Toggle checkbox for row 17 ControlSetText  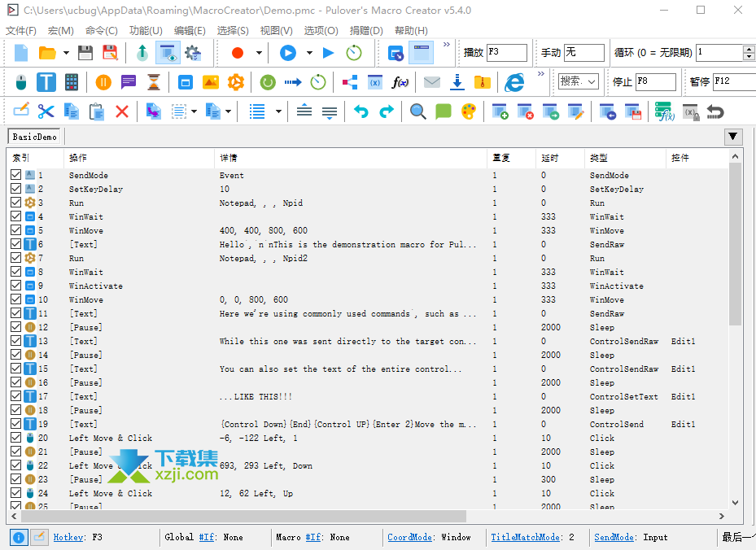(x=15, y=396)
